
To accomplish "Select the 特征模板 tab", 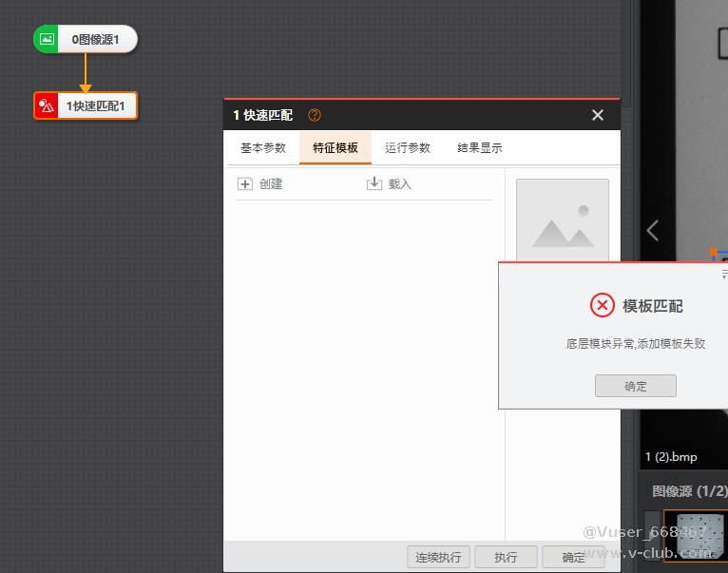I will pos(335,148).
